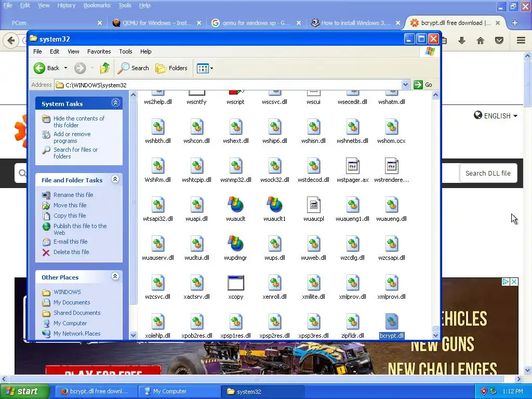The height and width of the screenshot is (399, 532).
Task: Select the wuaucpl control panel icon
Action: coord(313,205)
